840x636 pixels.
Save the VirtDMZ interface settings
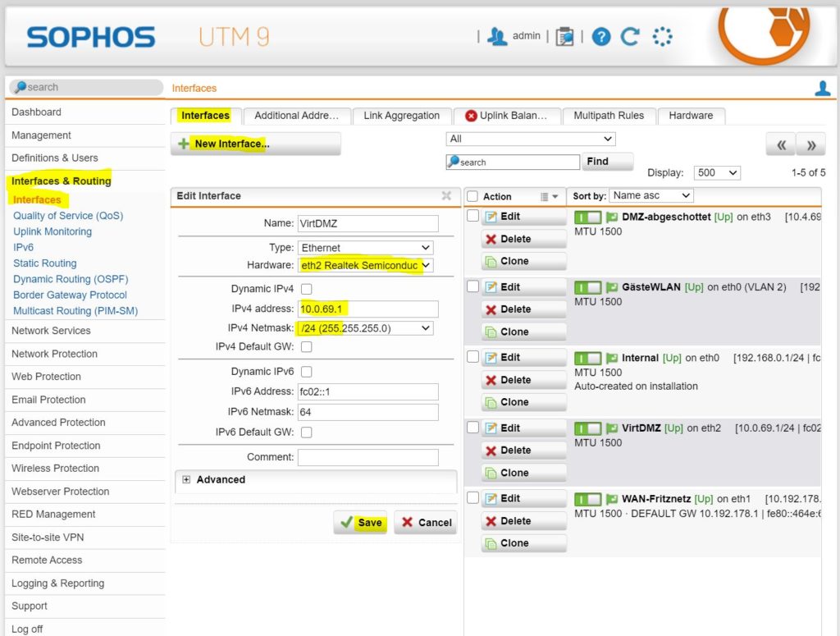tap(360, 522)
